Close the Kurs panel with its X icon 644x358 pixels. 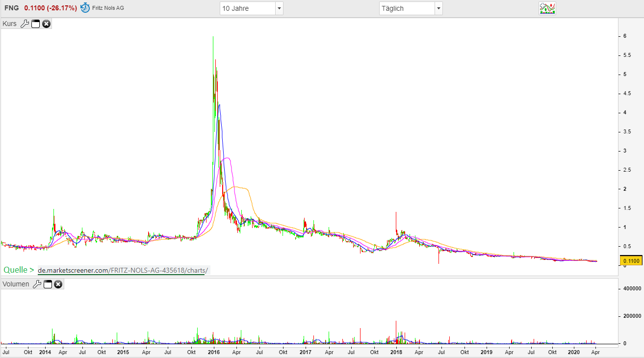click(x=46, y=24)
